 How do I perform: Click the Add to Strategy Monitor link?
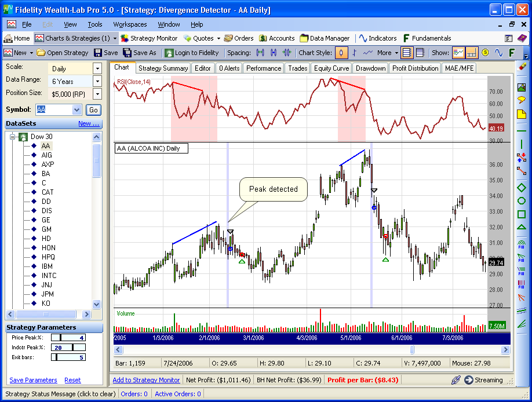click(x=146, y=380)
